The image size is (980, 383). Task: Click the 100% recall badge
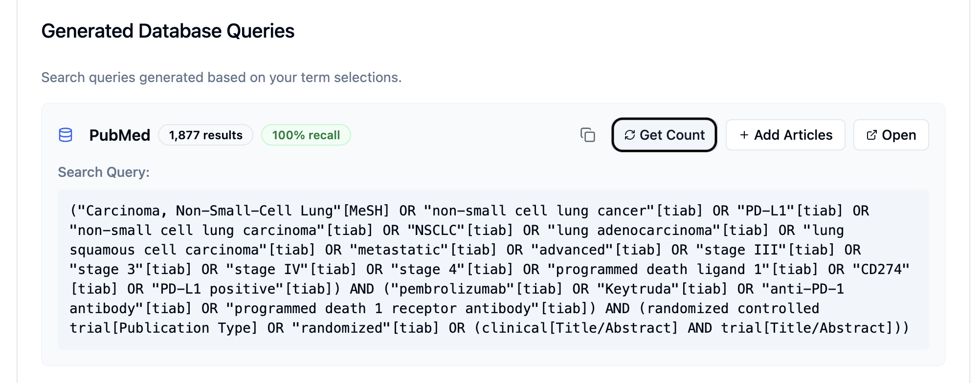(306, 135)
